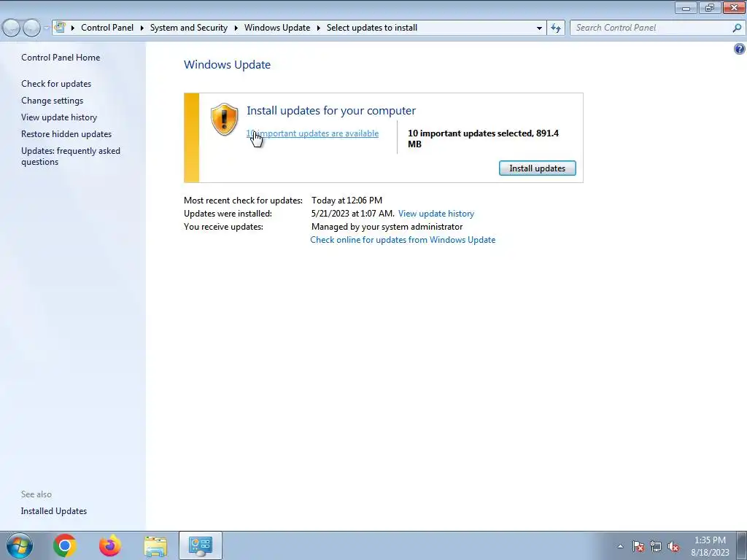Image resolution: width=747 pixels, height=560 pixels.
Task: Restore down the Windows Update window
Action: tap(710, 7)
